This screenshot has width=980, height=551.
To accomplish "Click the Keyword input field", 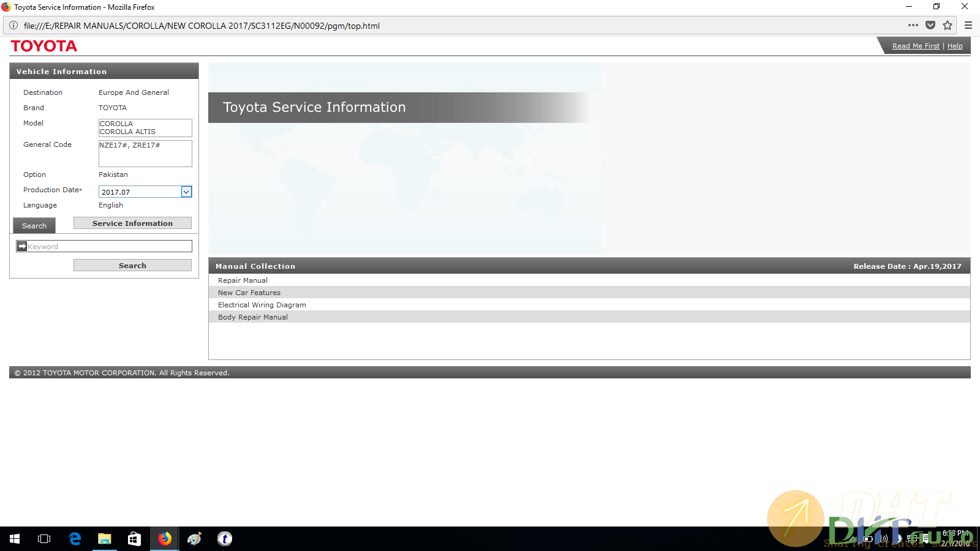I will (109, 246).
